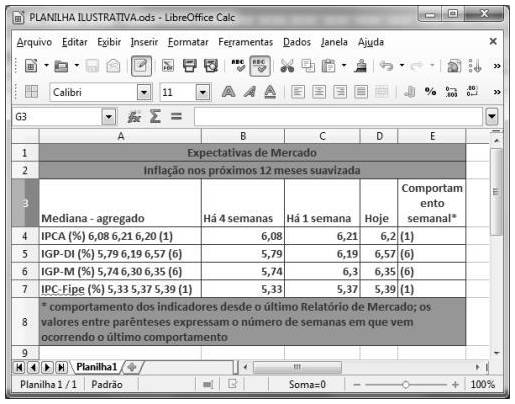The height and width of the screenshot is (404, 515).
Task: Click the Clone Formatting paintbrush icon
Action: (x=360, y=66)
